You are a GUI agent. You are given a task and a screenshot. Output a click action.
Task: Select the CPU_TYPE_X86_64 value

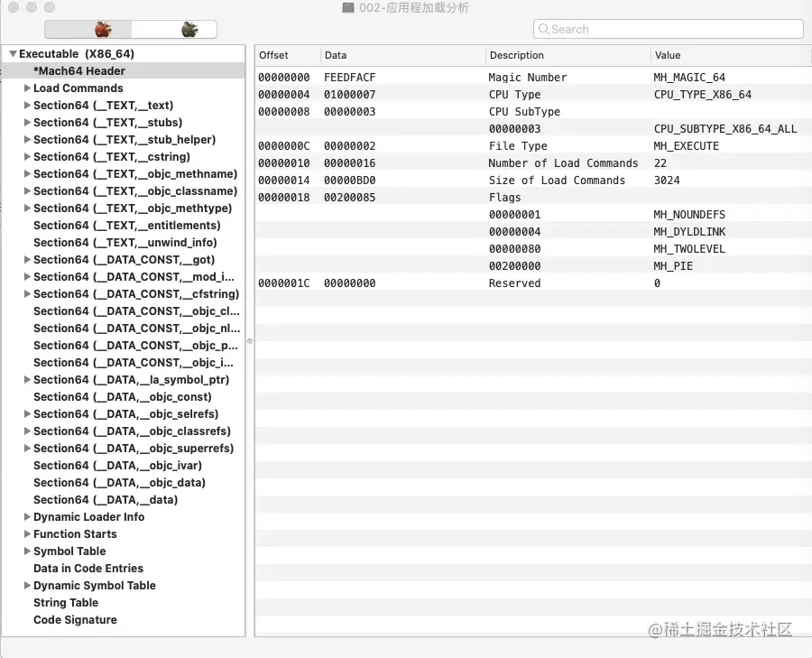pos(702,95)
